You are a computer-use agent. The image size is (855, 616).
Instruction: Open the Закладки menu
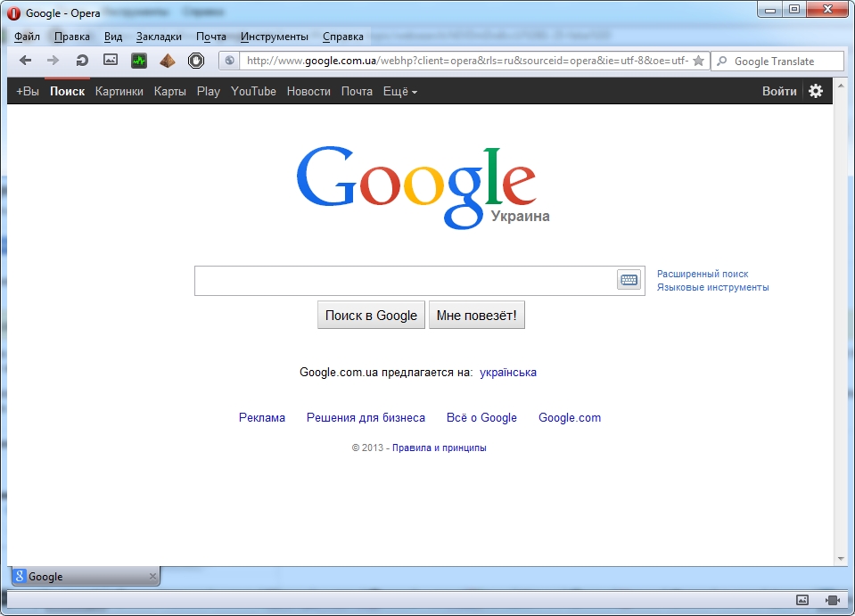[159, 37]
